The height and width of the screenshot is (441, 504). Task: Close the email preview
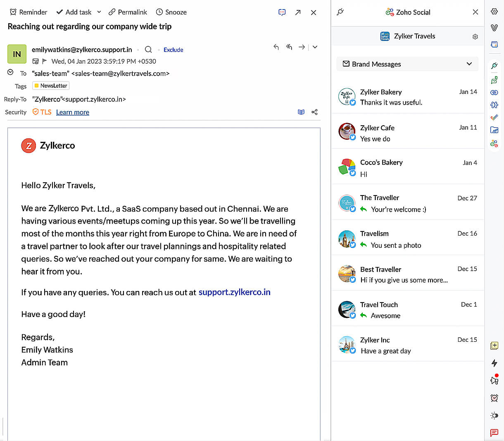(x=314, y=12)
